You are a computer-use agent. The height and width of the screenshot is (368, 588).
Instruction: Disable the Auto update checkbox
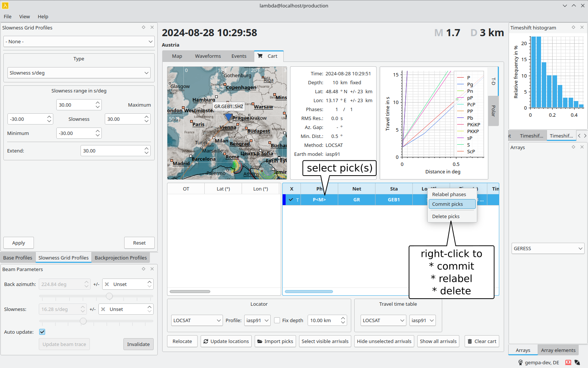click(x=42, y=332)
